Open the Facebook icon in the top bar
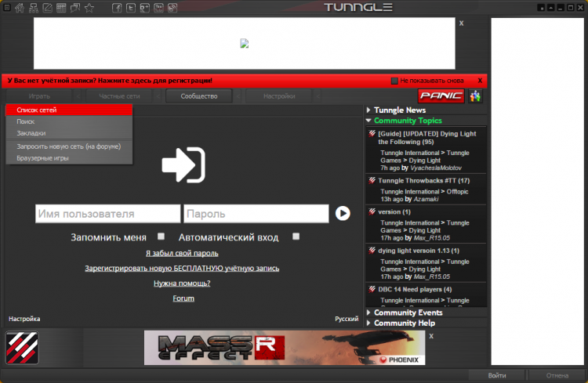The height and width of the screenshot is (383, 588). point(117,8)
